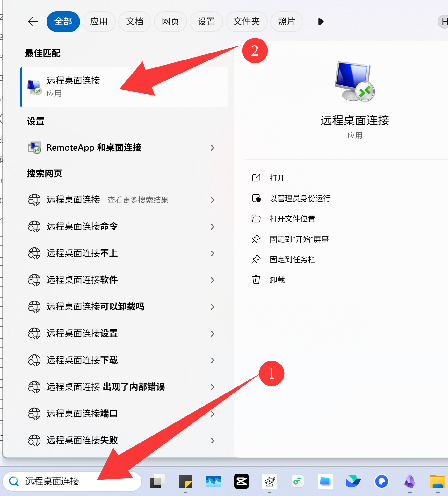Expand the RemoteApp 和桌面连接 result chevron

click(x=213, y=148)
